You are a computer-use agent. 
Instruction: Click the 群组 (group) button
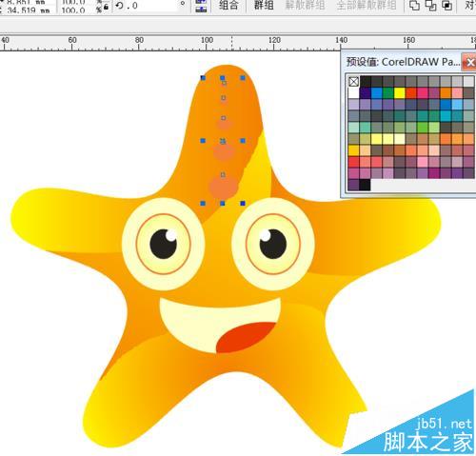coord(264,5)
